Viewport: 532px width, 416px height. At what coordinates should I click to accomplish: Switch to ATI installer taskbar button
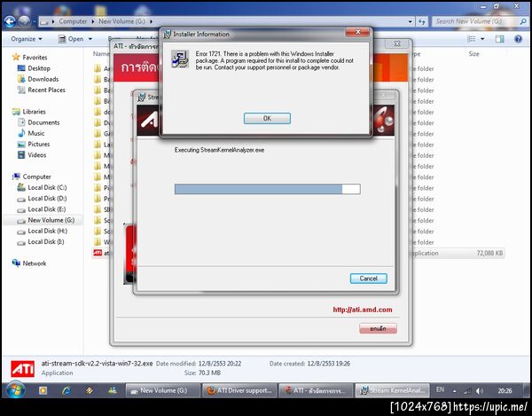tap(316, 390)
